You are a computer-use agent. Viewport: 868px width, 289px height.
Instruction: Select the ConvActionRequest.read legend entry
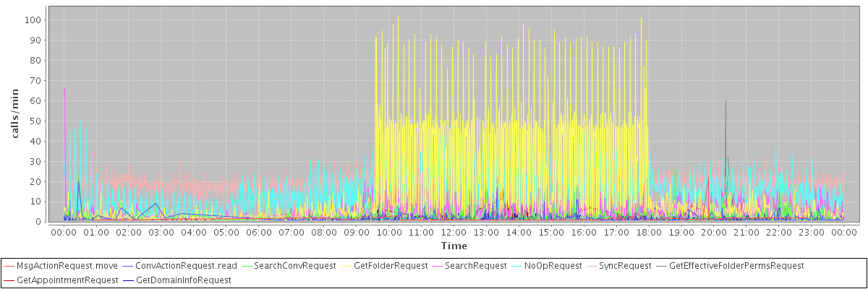[185, 266]
